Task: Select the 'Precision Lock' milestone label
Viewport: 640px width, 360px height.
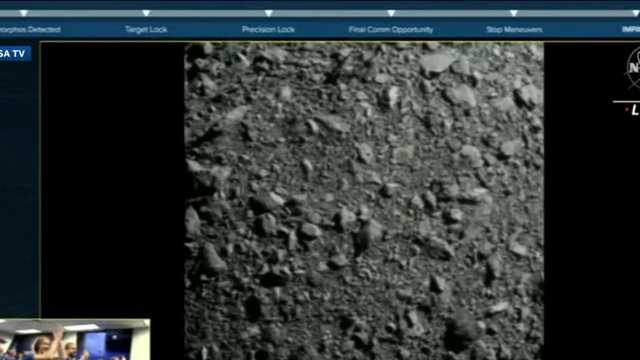Action: click(268, 29)
